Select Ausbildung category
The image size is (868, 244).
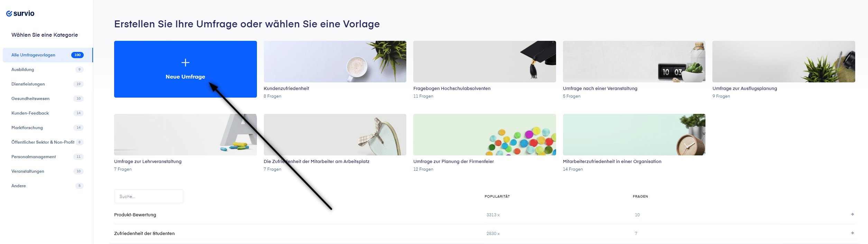(48, 70)
